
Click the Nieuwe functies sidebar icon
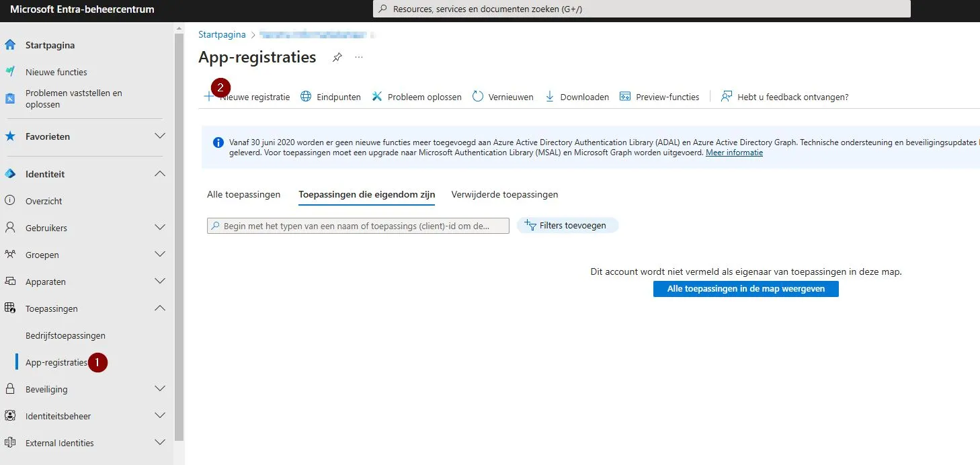tap(10, 72)
